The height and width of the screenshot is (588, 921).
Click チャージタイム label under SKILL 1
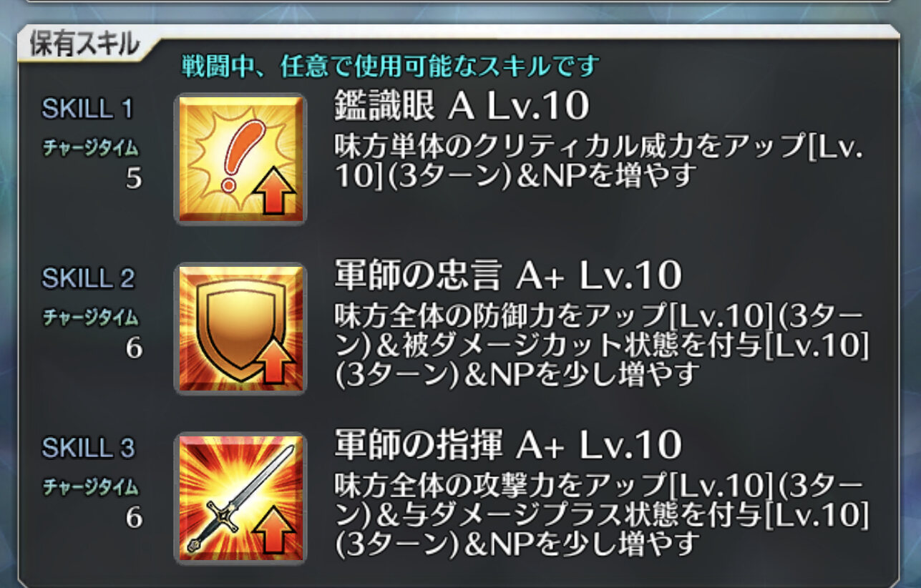pos(90,148)
